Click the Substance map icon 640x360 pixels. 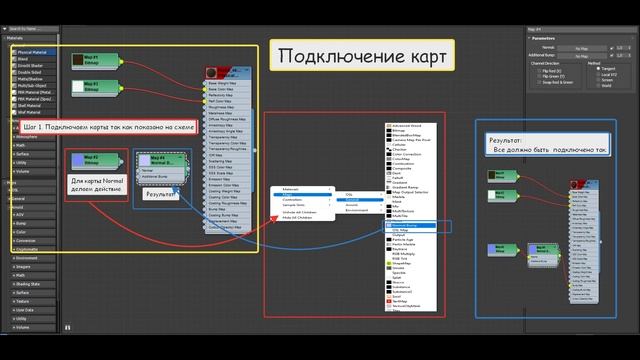389,287
